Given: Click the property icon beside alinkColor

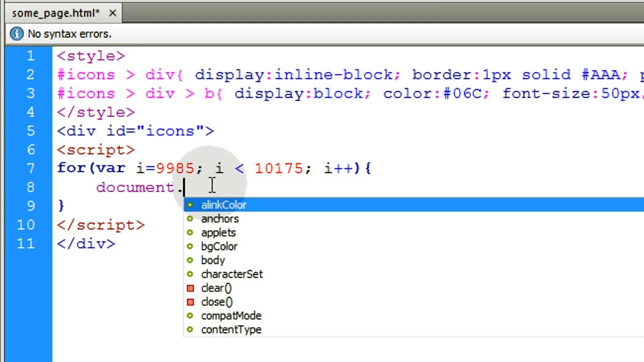Looking at the screenshot, I should (190, 205).
